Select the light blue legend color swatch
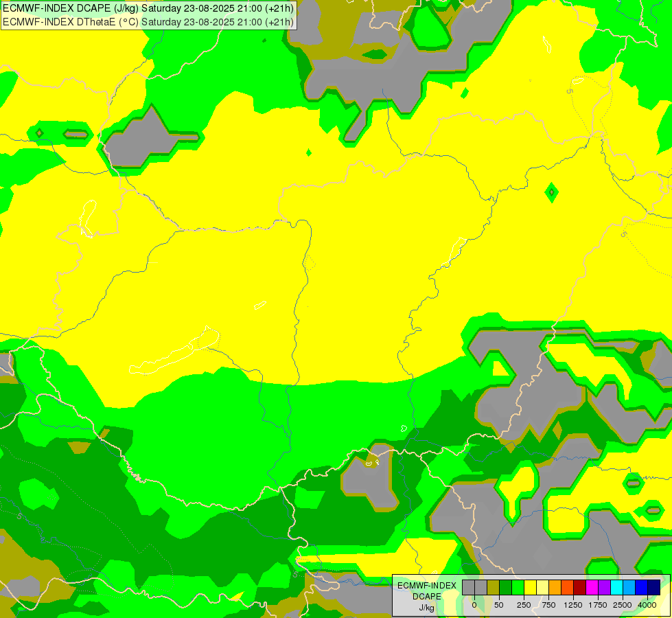The width and height of the screenshot is (672, 618). [x=629, y=587]
